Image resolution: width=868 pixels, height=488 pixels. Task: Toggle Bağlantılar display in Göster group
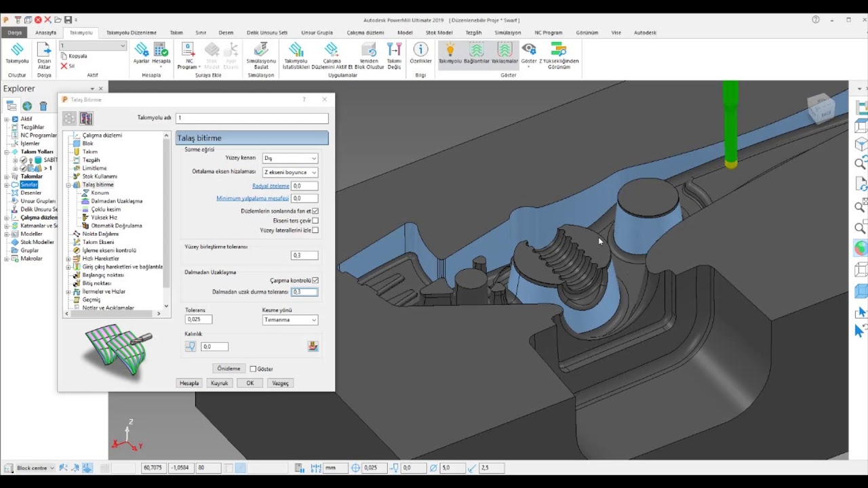coord(476,49)
